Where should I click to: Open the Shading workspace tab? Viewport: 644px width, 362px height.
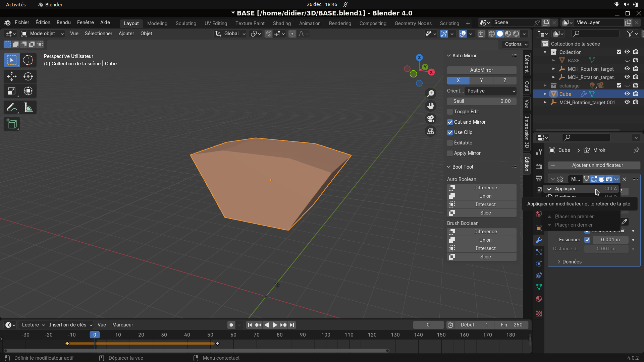point(281,23)
